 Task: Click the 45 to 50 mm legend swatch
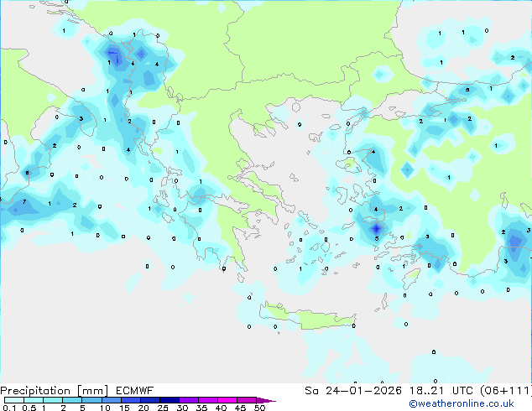pos(247,400)
